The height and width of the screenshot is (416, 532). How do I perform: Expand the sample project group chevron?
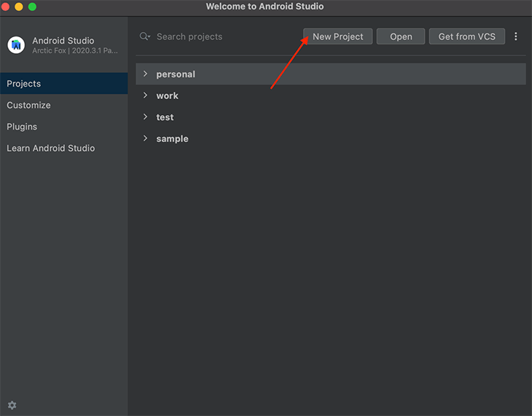pyautogui.click(x=145, y=138)
